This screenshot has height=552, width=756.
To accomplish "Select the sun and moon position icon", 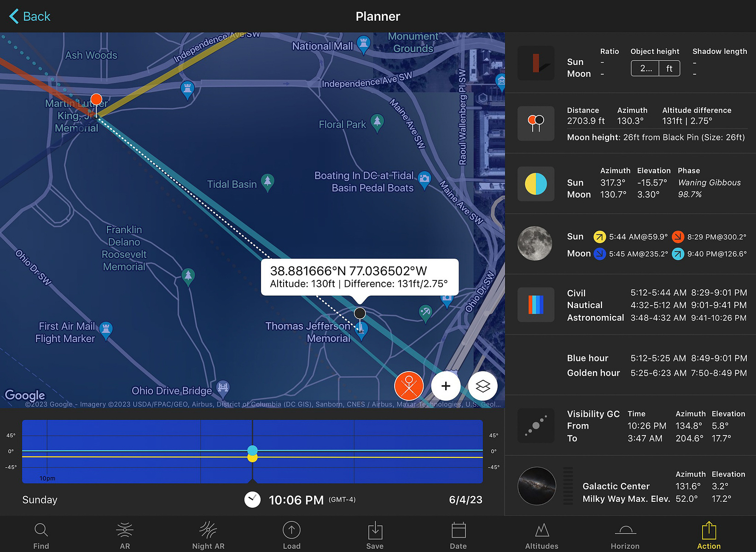I will pos(536,184).
